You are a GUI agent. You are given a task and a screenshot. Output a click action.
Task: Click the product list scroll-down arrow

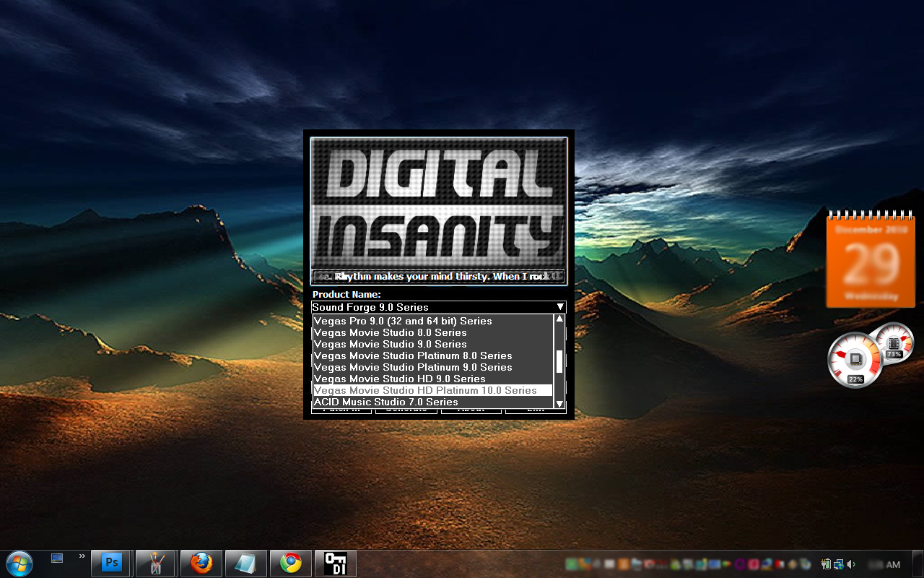[559, 404]
